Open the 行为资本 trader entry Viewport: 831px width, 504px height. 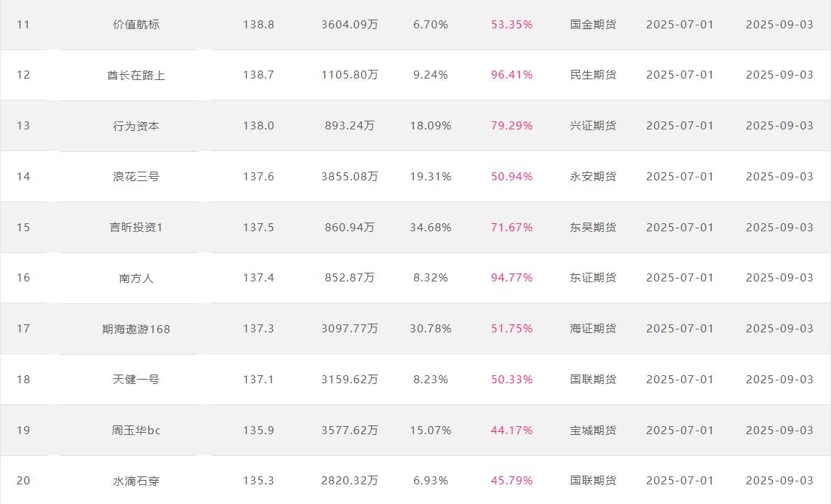point(135,126)
